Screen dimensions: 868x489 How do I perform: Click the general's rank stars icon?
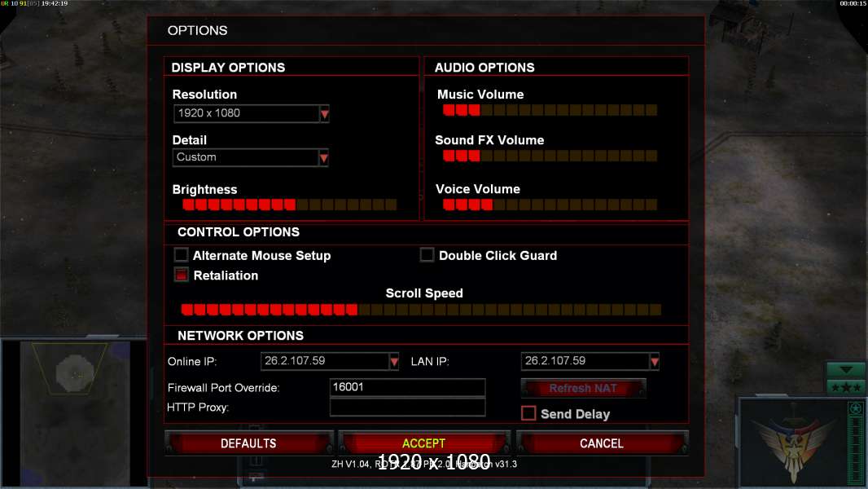tap(845, 387)
